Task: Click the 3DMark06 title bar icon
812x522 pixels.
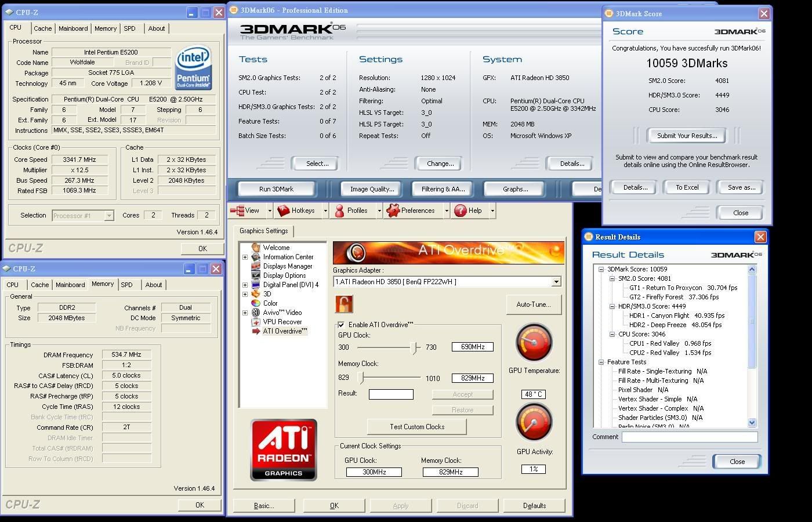Action: pyautogui.click(x=233, y=10)
